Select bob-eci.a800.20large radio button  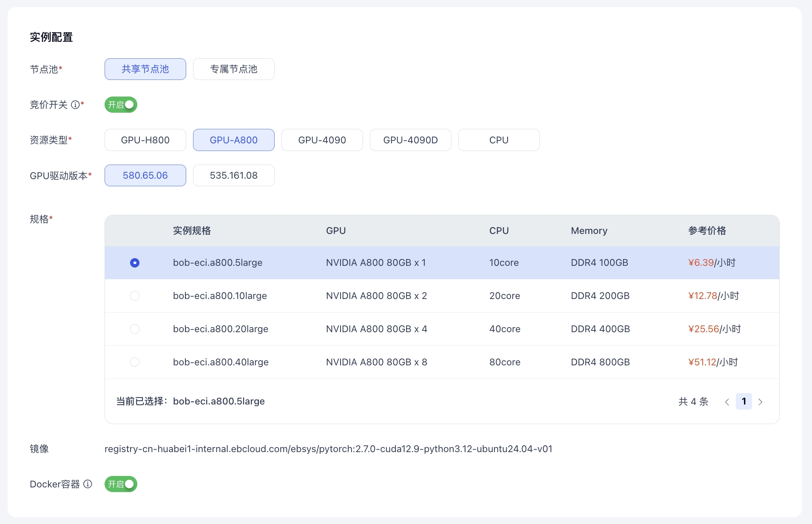135,329
